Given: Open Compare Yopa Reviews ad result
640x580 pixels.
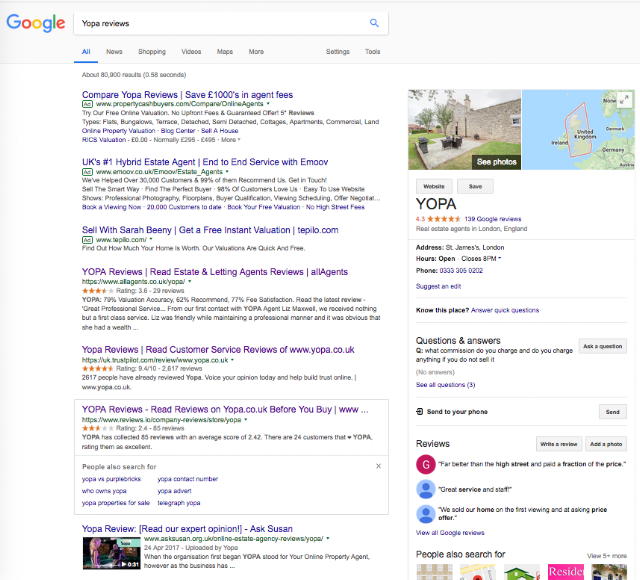Looking at the screenshot, I should (x=187, y=95).
